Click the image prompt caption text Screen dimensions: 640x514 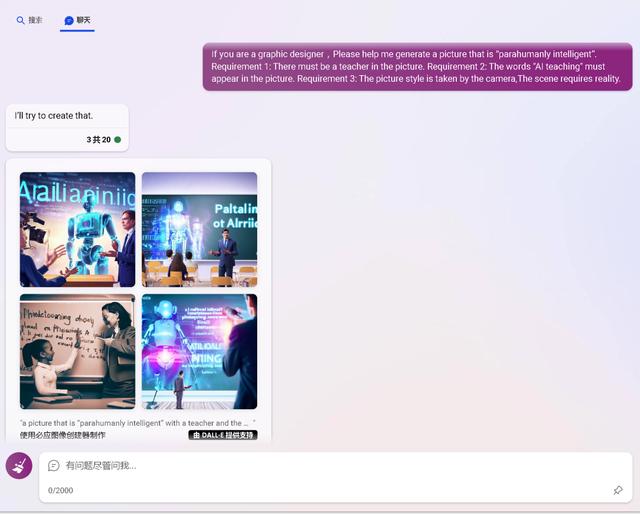(x=137, y=423)
